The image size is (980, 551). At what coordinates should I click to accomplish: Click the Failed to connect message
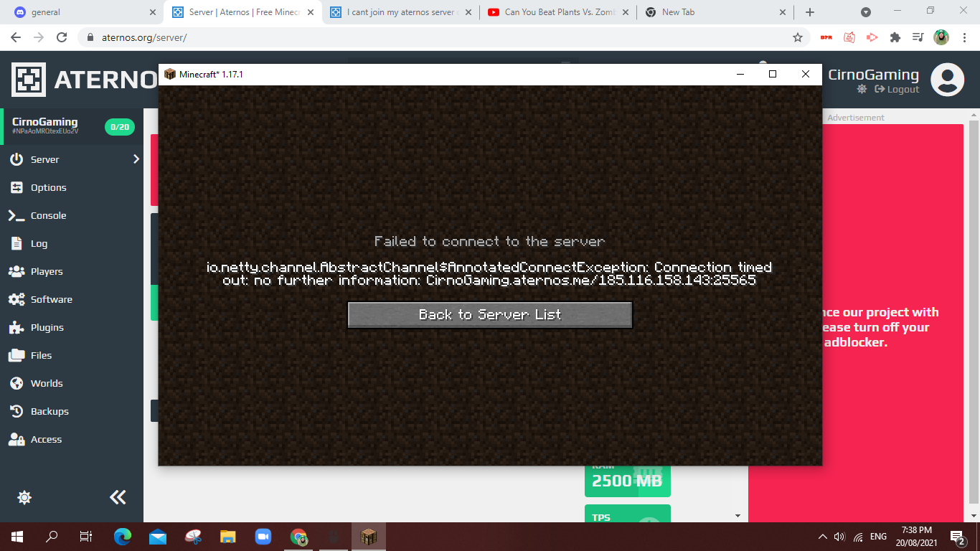coord(490,242)
